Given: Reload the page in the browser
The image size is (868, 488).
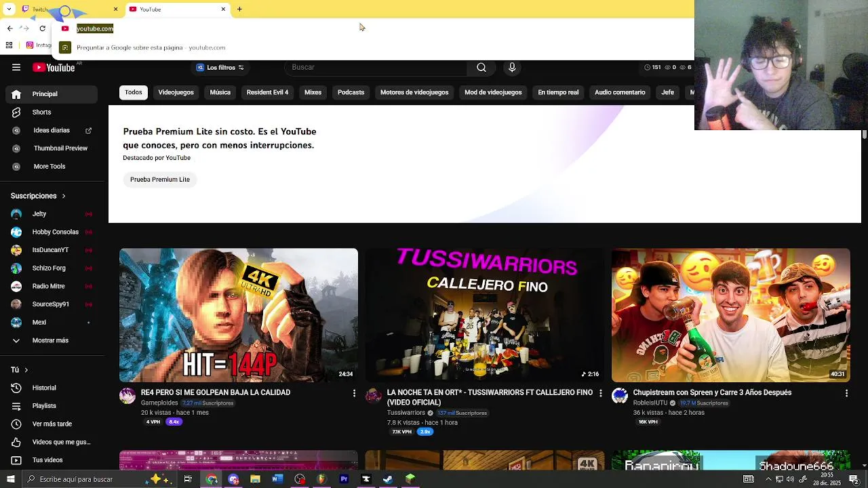Looking at the screenshot, I should point(42,28).
